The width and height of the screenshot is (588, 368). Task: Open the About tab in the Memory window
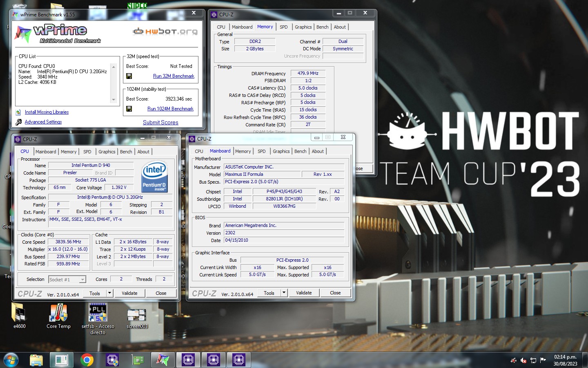tap(340, 27)
